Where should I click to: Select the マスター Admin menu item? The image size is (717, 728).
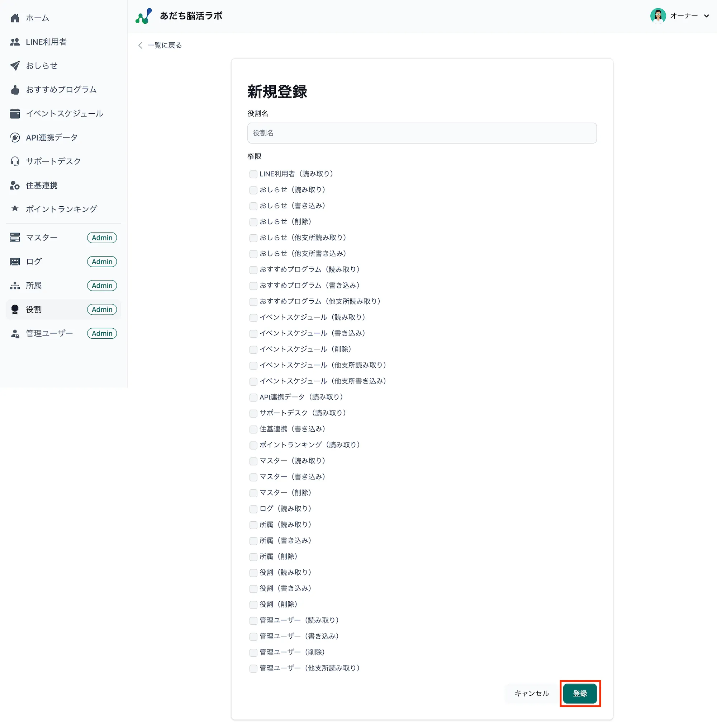[x=42, y=238]
